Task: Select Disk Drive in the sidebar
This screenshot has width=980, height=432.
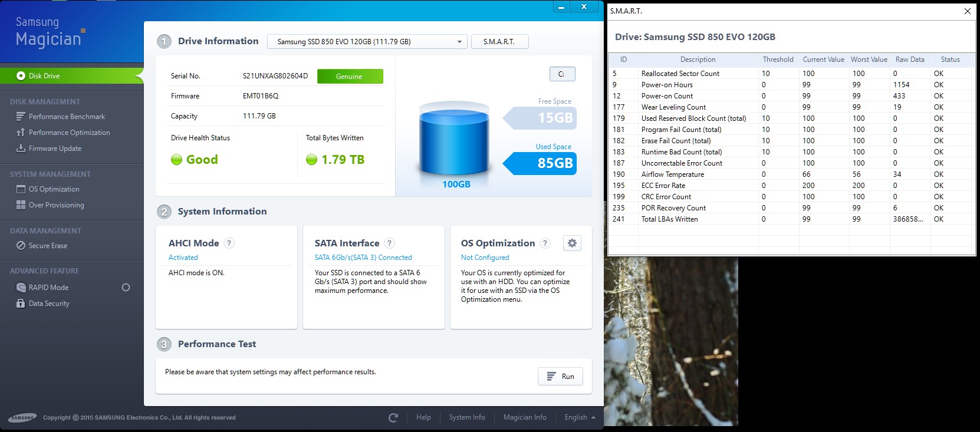Action: (71, 76)
